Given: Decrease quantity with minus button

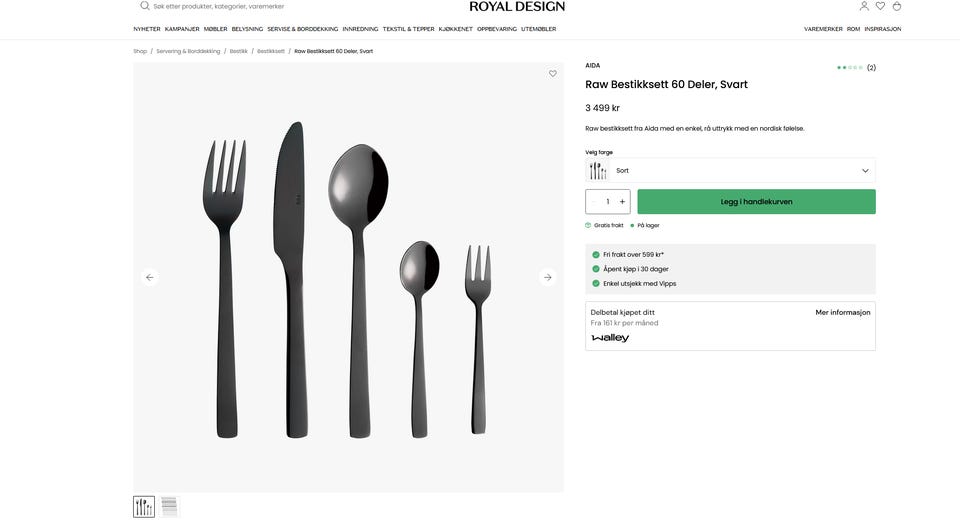Looking at the screenshot, I should pyautogui.click(x=593, y=201).
